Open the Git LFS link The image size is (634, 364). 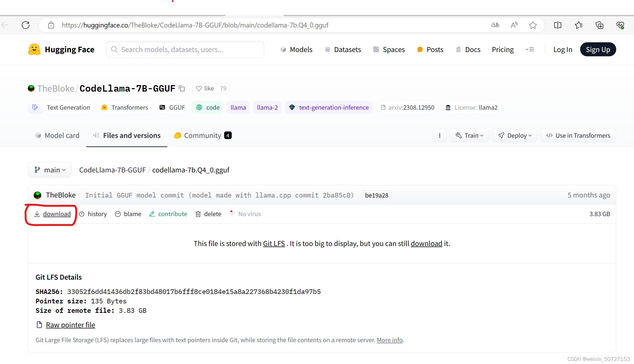point(274,244)
